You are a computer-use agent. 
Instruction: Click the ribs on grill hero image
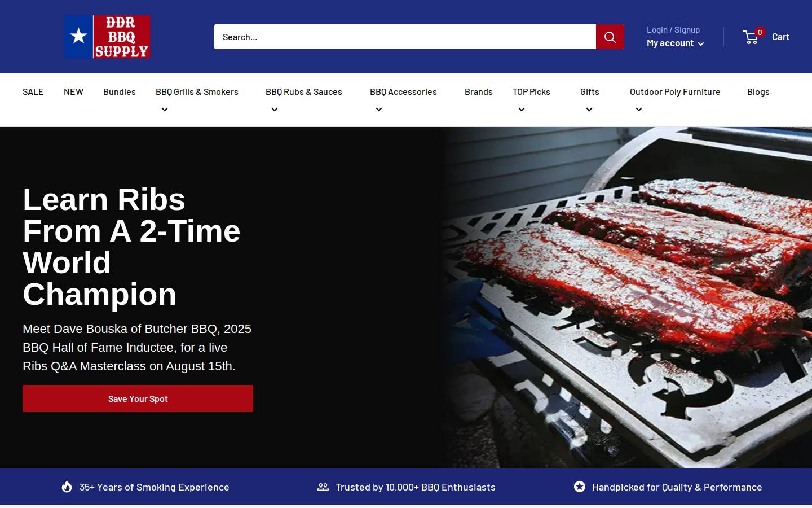pyautogui.click(x=626, y=297)
